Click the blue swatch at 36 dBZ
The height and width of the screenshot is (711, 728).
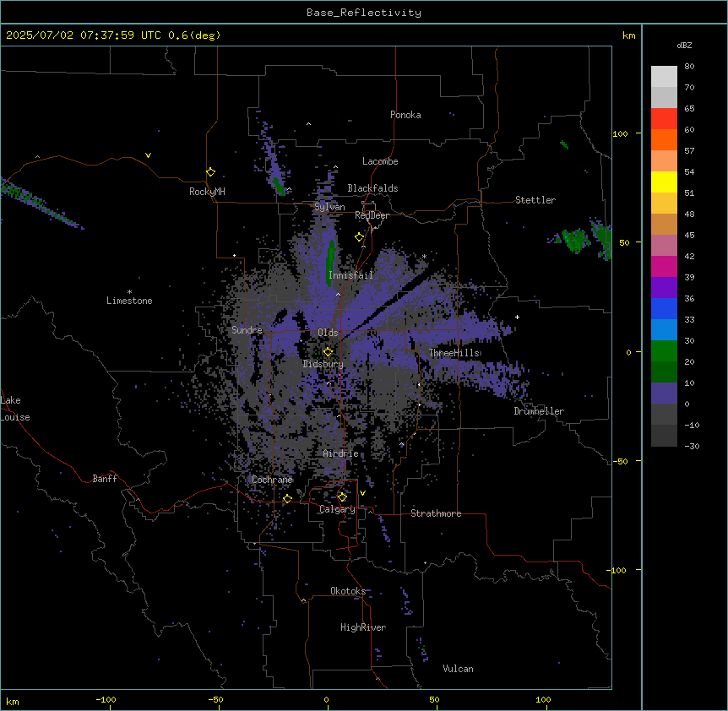664,308
